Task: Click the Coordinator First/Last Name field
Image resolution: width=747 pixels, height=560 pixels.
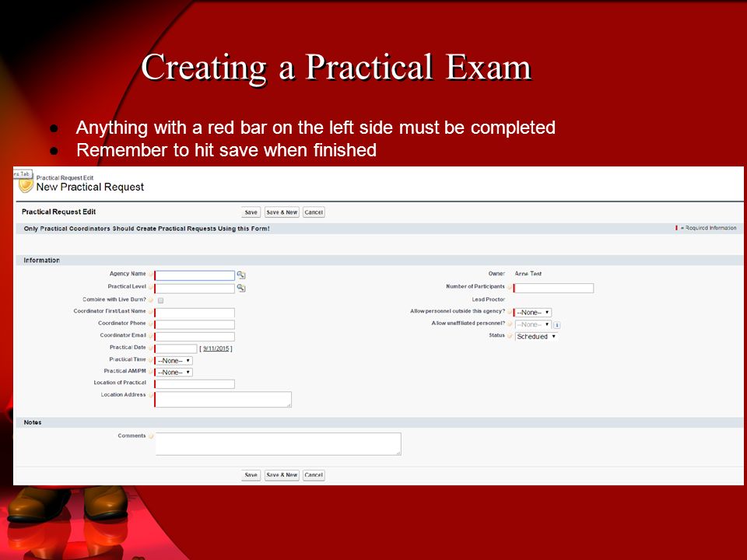Action: [x=195, y=313]
